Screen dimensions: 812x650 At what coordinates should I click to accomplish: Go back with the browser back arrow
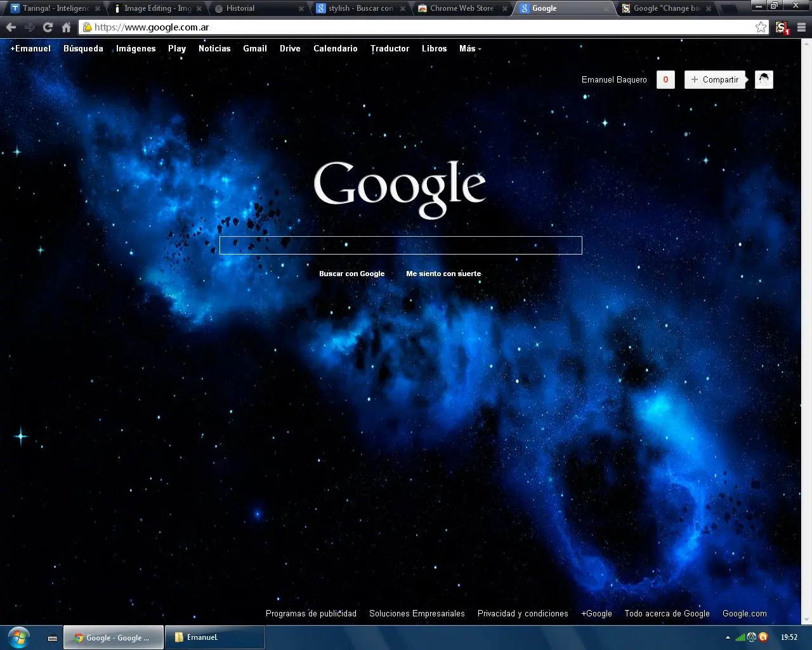point(11,27)
